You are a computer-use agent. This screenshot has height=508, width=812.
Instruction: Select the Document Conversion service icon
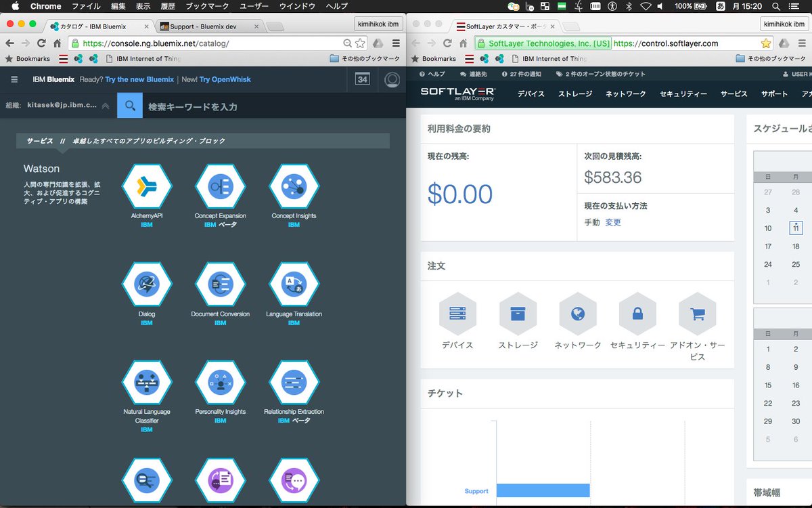(220, 284)
